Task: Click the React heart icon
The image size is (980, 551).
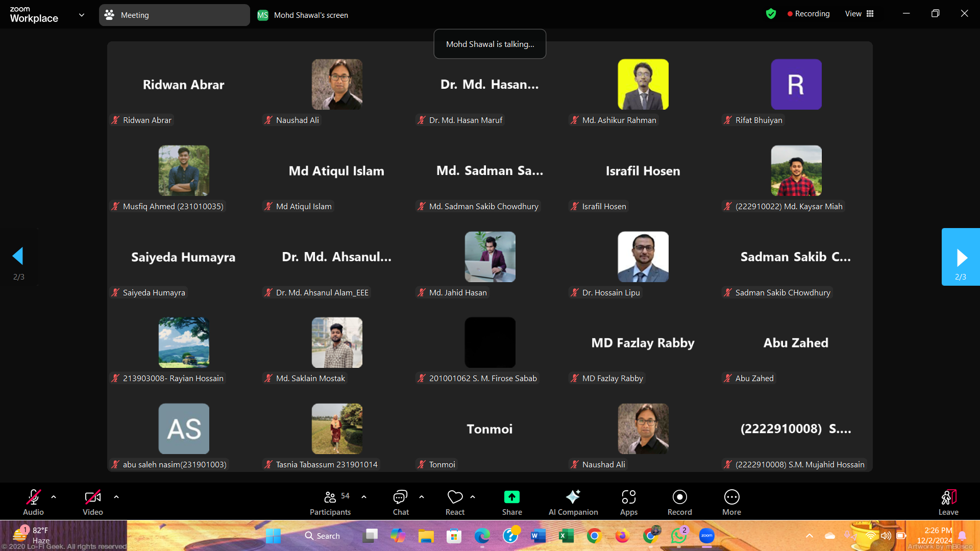Action: (x=454, y=497)
